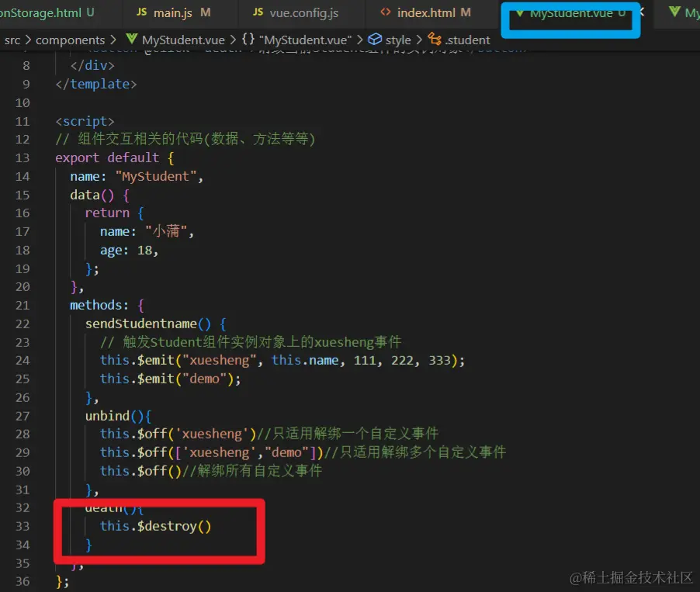Open the style breadcrumb segment
The height and width of the screenshot is (592, 700).
398,40
